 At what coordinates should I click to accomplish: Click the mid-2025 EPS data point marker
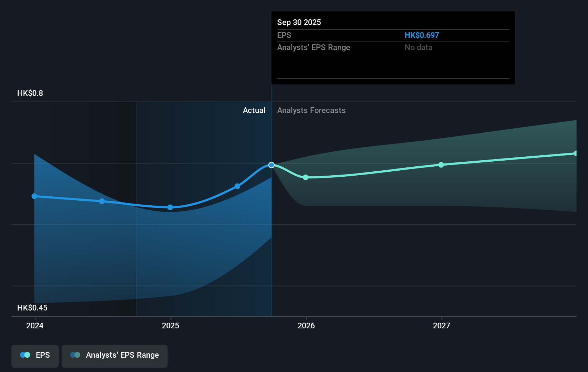click(x=237, y=186)
